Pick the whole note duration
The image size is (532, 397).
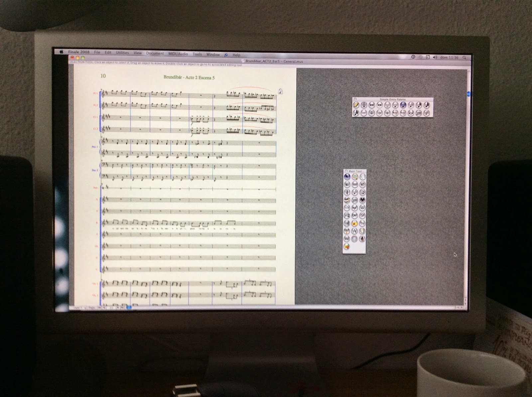[x=379, y=105]
